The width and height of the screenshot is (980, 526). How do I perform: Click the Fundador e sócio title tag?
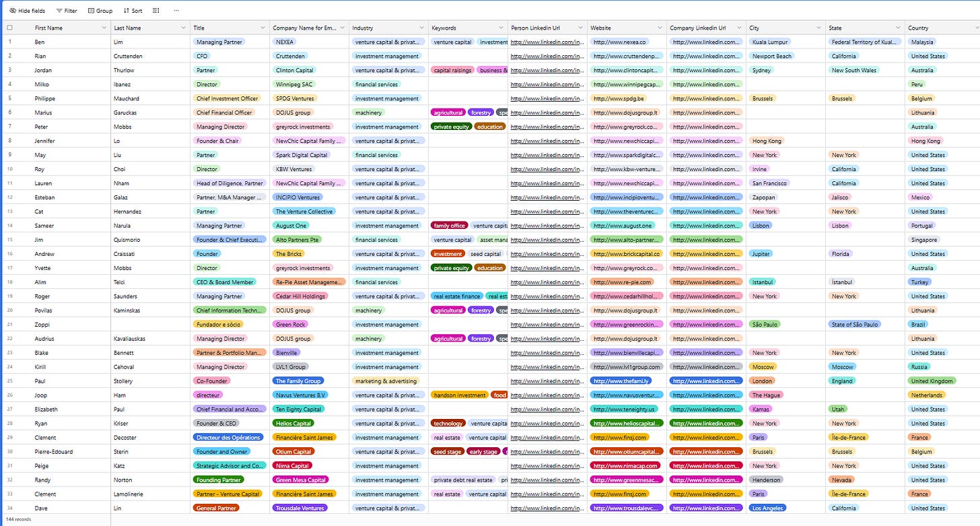click(x=217, y=325)
